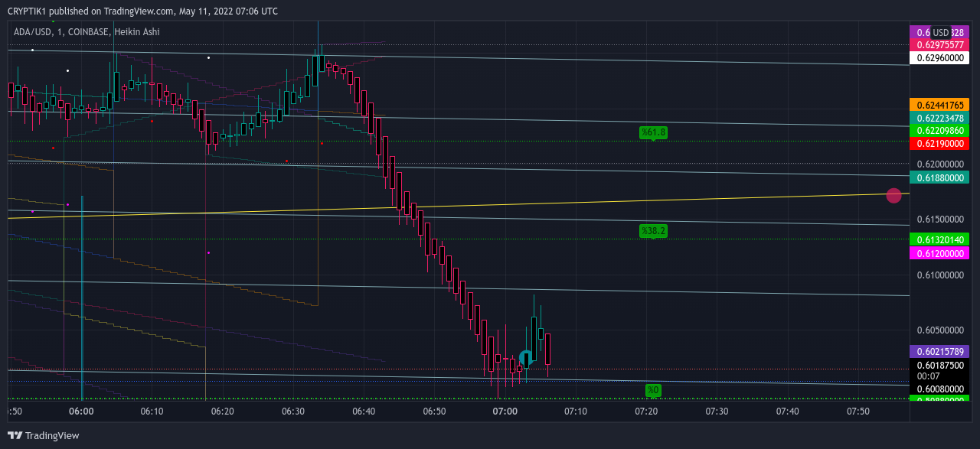This screenshot has height=449, width=980.
Task: Click the 06:30 time axis label
Action: pos(293,412)
